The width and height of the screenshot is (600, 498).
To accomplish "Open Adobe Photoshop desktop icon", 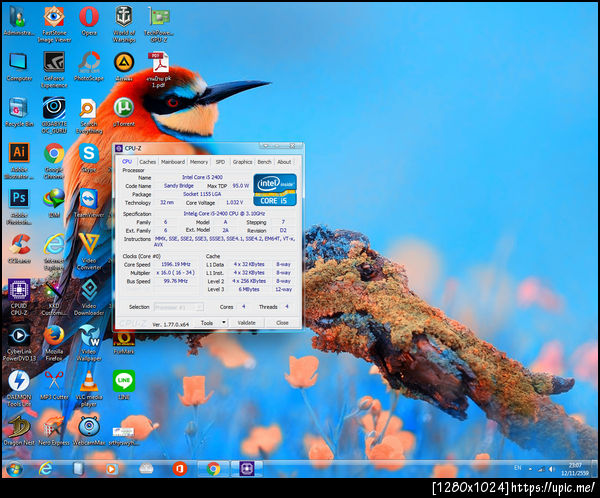I will pyautogui.click(x=19, y=206).
